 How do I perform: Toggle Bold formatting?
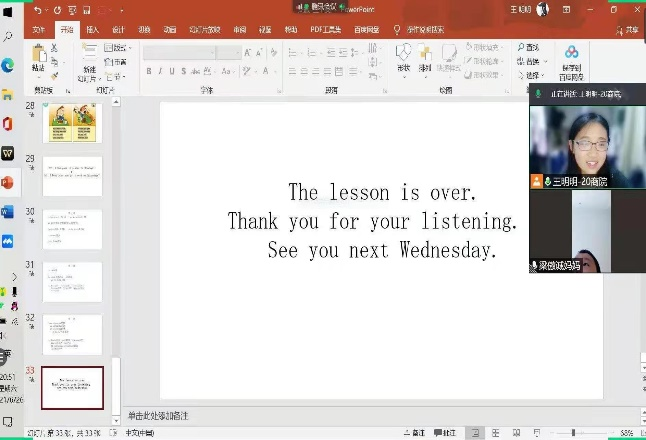pos(149,72)
